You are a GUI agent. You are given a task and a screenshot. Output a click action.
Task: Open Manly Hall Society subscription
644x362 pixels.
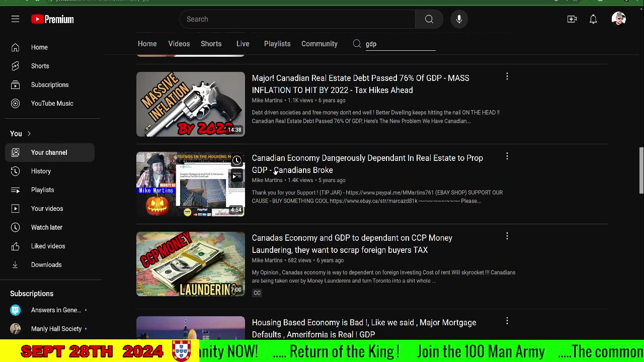click(x=50, y=329)
